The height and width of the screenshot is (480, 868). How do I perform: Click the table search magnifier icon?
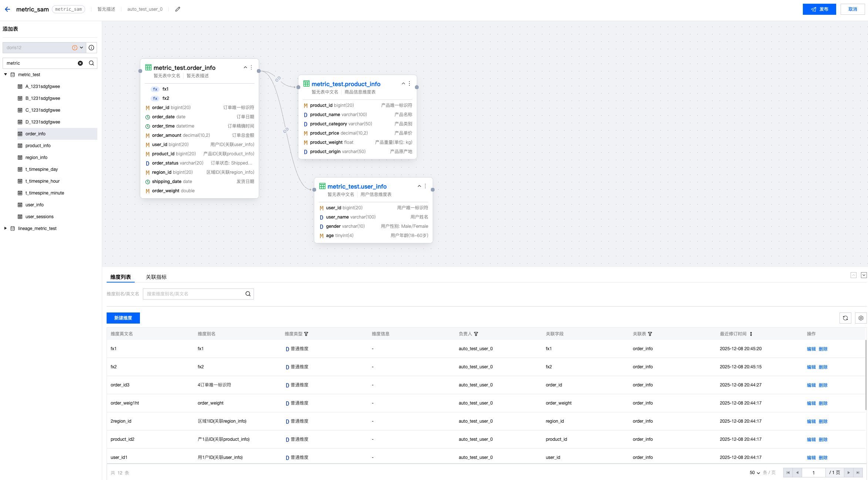click(x=91, y=63)
